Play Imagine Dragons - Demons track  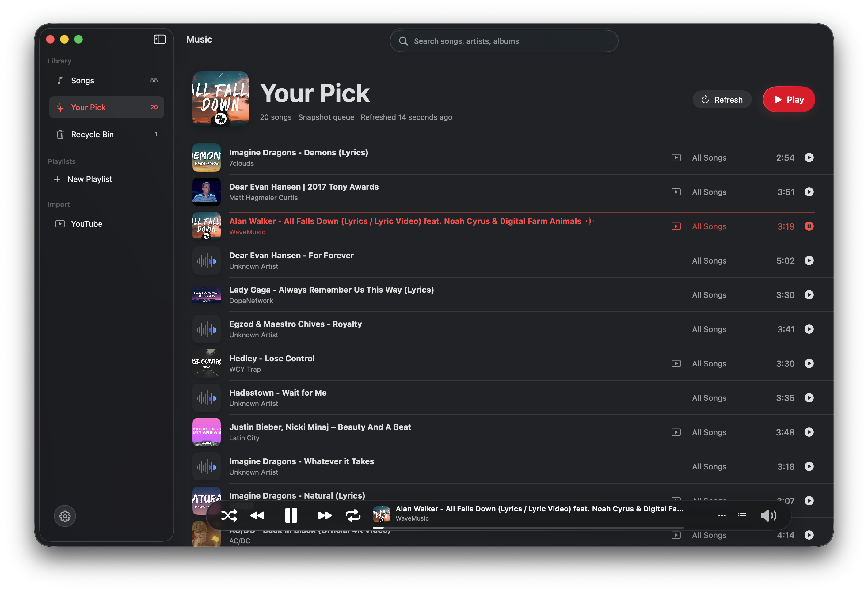pyautogui.click(x=809, y=157)
